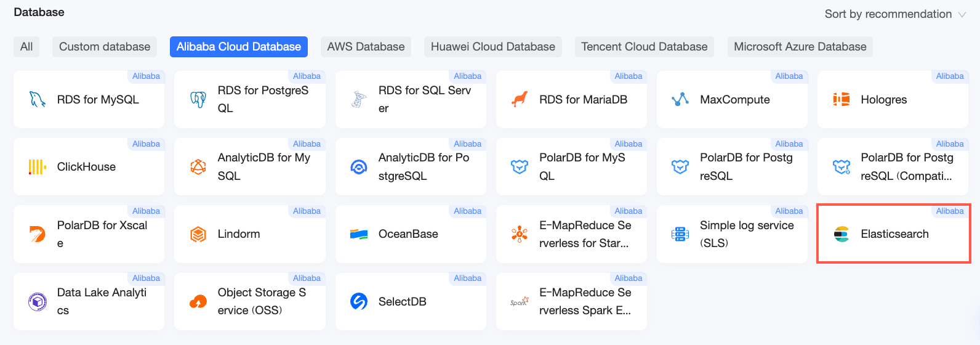Expand the sort order chevron arrow
The image size is (980, 345).
[x=962, y=15]
